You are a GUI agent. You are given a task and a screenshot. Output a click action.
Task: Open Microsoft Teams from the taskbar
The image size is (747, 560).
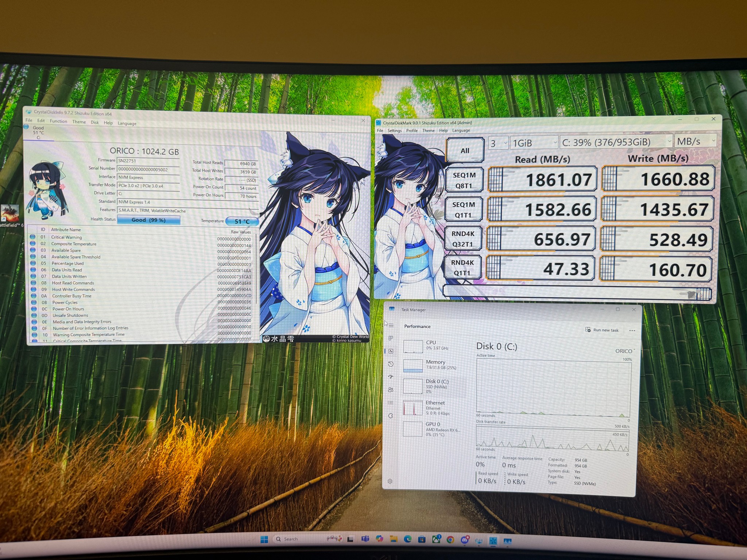tap(365, 539)
